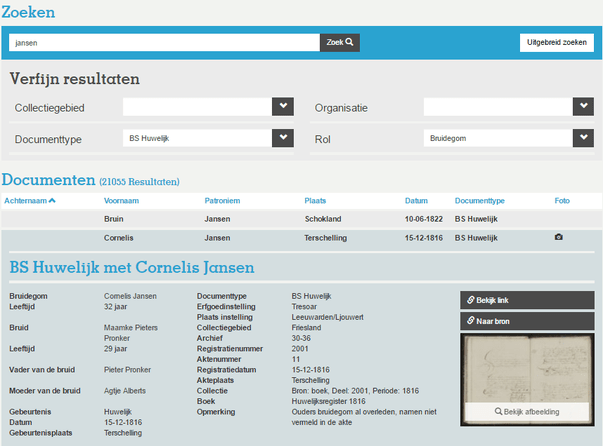Select the Bruin Jansen Schokland row
This screenshot has width=603, height=446.
(x=302, y=219)
